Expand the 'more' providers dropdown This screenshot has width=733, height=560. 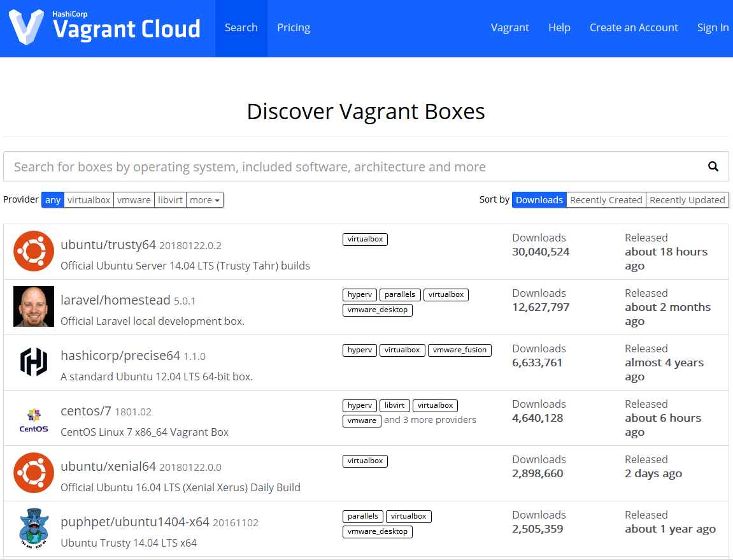[204, 200]
